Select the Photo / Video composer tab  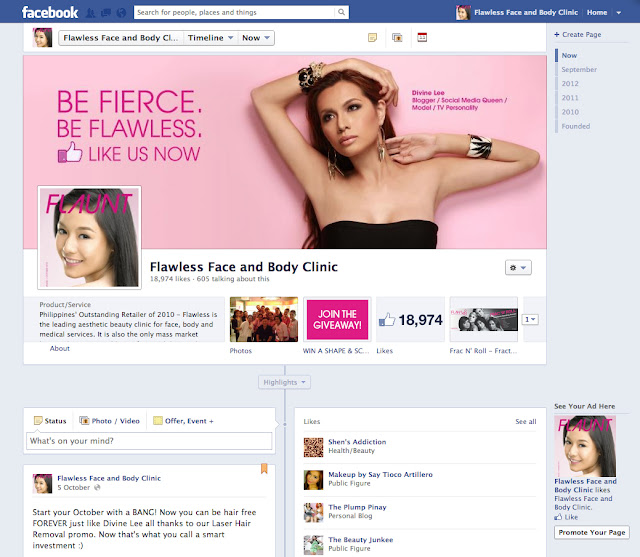click(109, 421)
